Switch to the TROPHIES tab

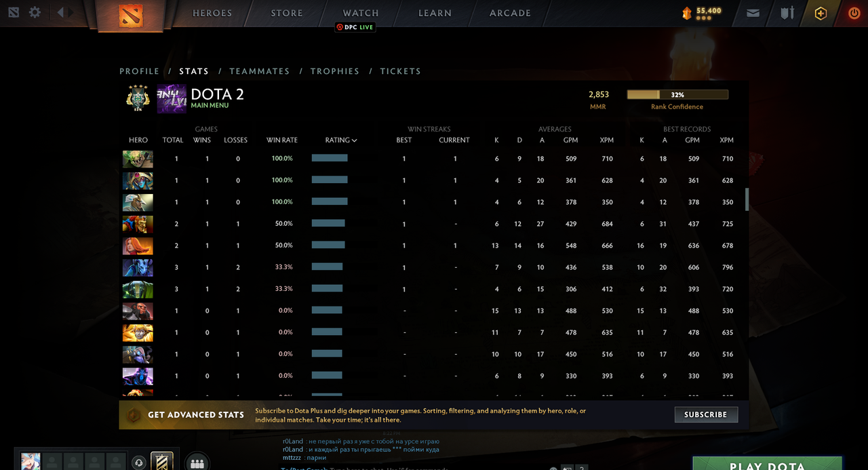[335, 71]
